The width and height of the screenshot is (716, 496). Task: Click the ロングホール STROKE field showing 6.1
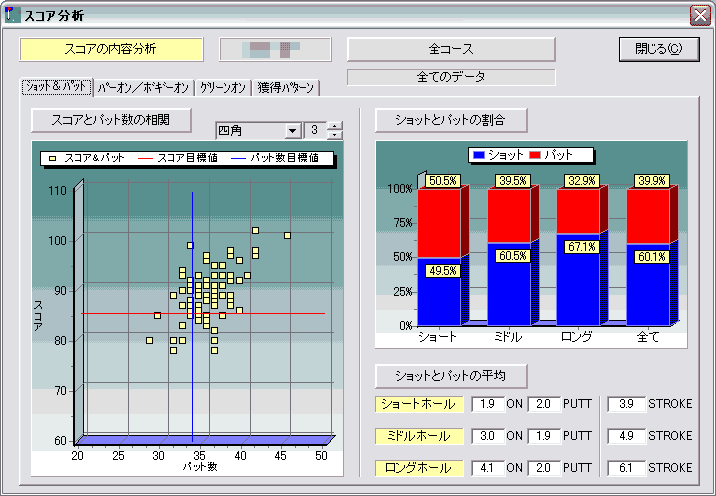click(x=627, y=467)
